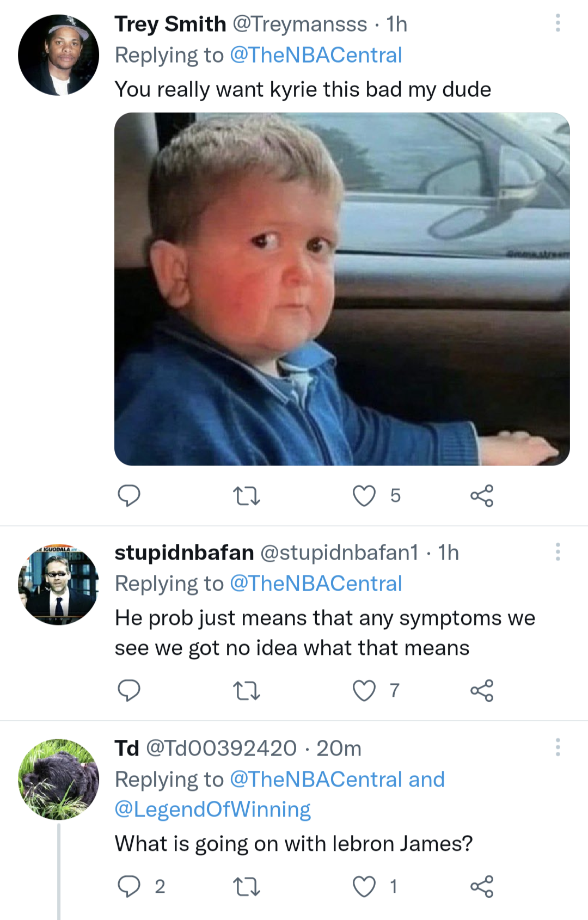The width and height of the screenshot is (588, 920).
Task: Reply to stupidnbafan's tweet
Action: [x=129, y=690]
